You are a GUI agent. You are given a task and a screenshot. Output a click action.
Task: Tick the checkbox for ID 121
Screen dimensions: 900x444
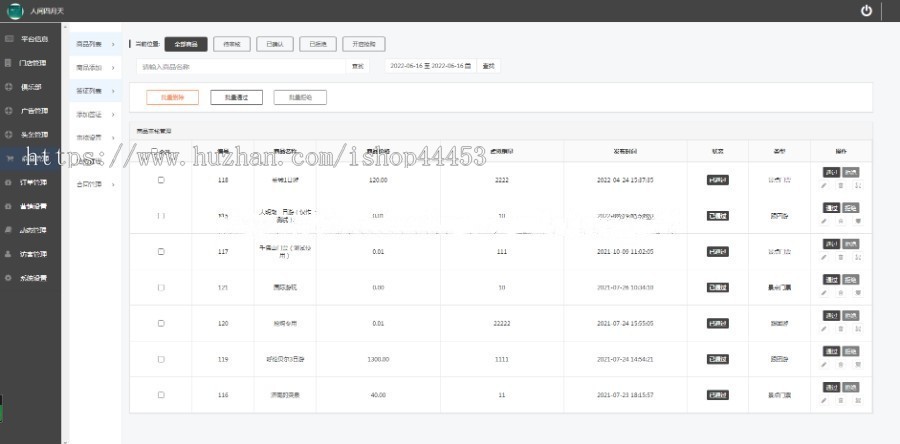click(161, 287)
